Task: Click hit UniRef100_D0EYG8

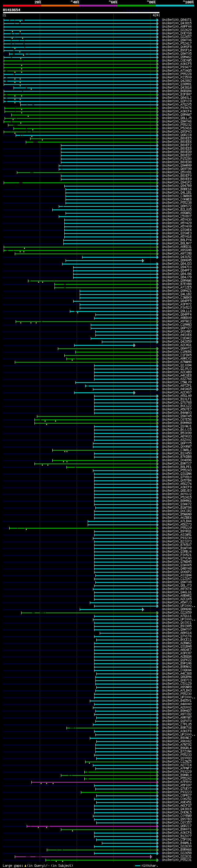Action: pos(176,33)
